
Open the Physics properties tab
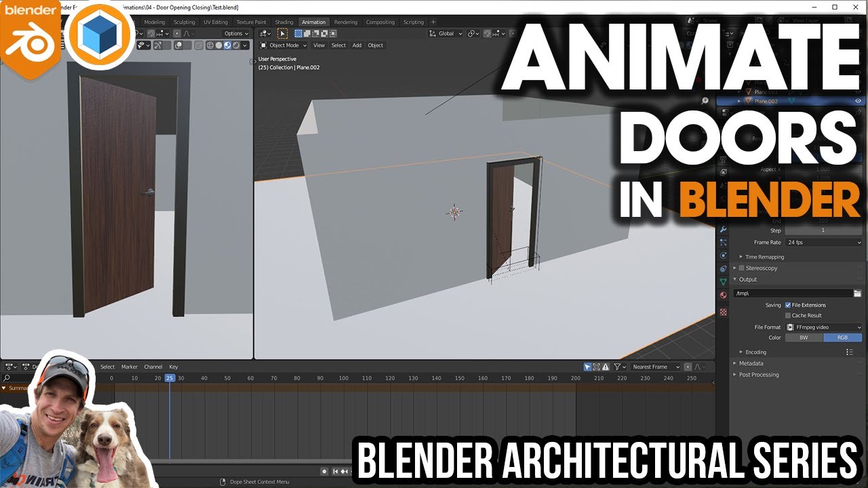pyautogui.click(x=723, y=255)
